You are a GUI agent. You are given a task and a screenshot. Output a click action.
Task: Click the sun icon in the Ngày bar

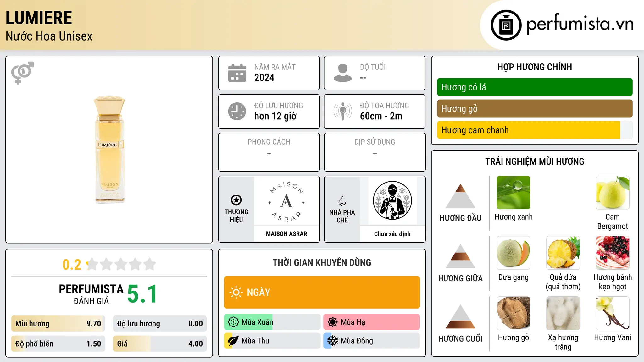[236, 292]
